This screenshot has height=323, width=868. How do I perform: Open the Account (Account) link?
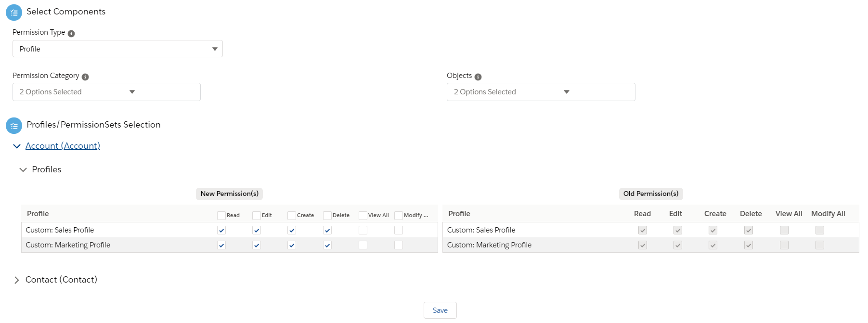[x=63, y=146]
